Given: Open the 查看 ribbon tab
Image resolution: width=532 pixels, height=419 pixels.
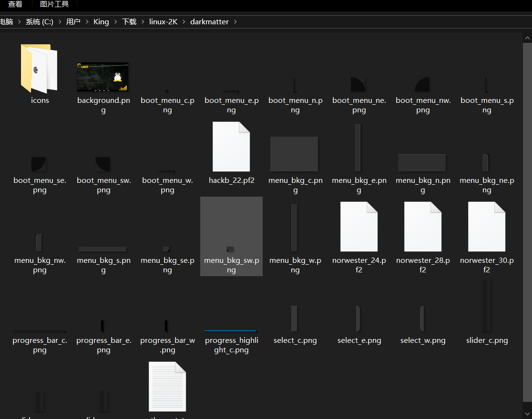Looking at the screenshot, I should click(15, 4).
